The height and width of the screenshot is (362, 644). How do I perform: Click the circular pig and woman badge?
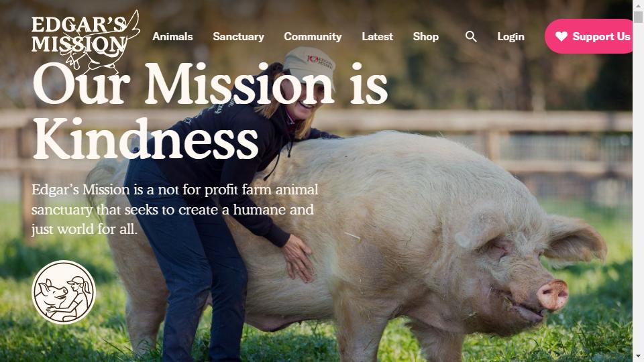click(x=64, y=292)
